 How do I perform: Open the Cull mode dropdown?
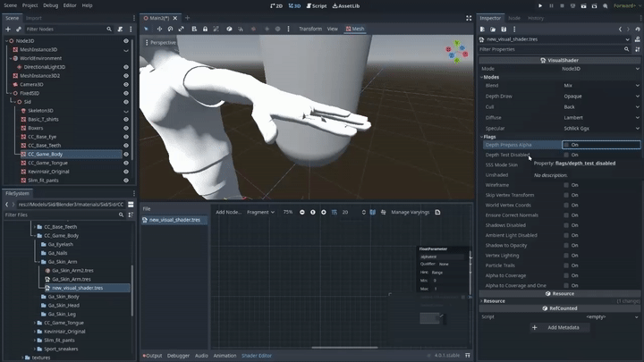coord(601,106)
